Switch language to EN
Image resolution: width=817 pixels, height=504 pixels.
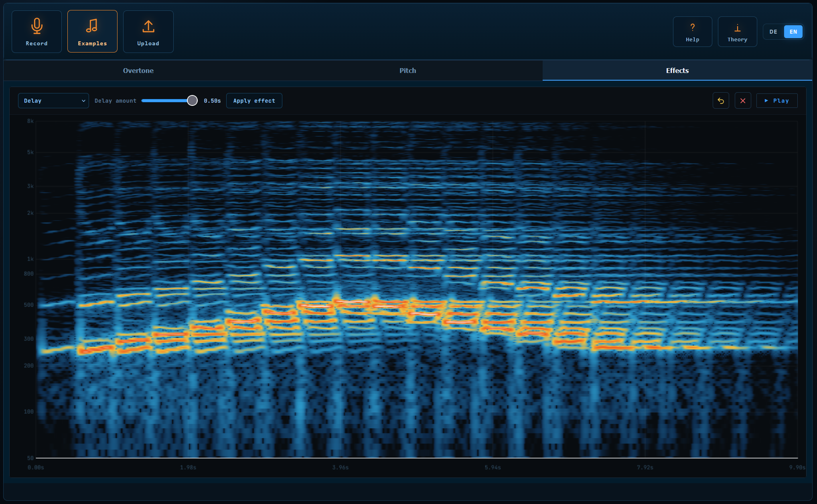click(793, 32)
